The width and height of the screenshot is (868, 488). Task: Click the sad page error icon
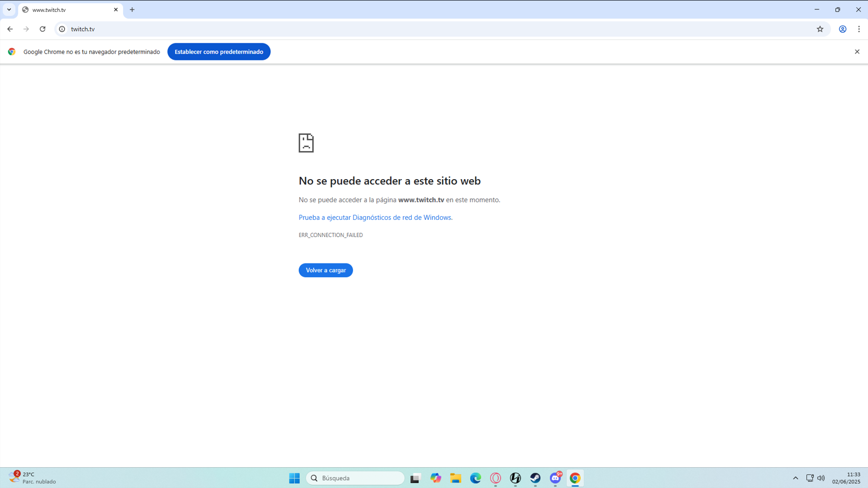click(306, 143)
